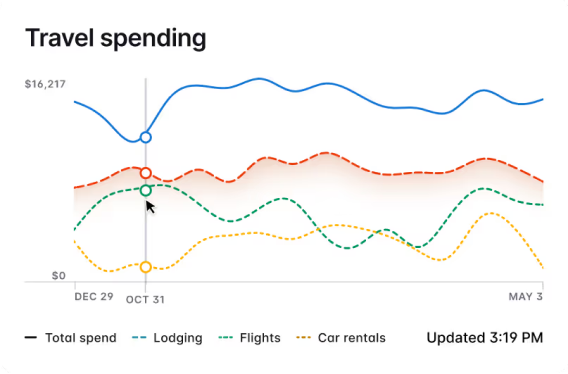The height and width of the screenshot is (374, 568).
Task: Click the $16,217 maximum y-axis label
Action: click(45, 84)
